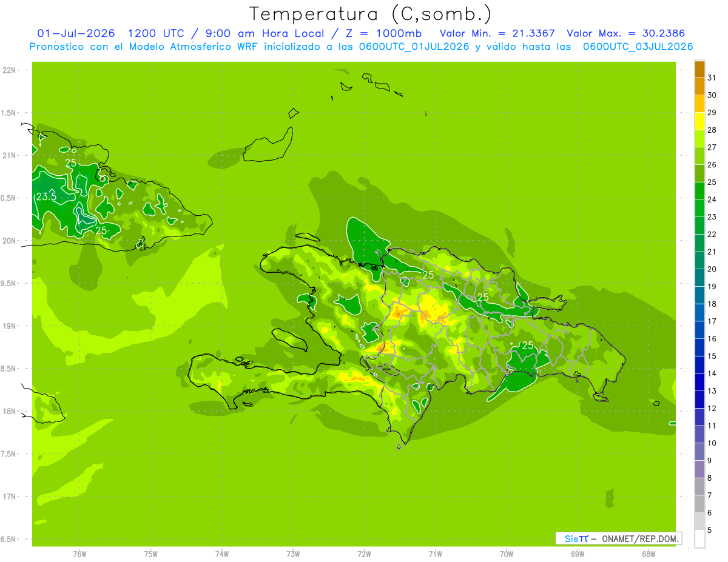Click the "72W" longitude axis label
Image resolution: width=728 pixels, height=562 pixels.
tap(364, 554)
